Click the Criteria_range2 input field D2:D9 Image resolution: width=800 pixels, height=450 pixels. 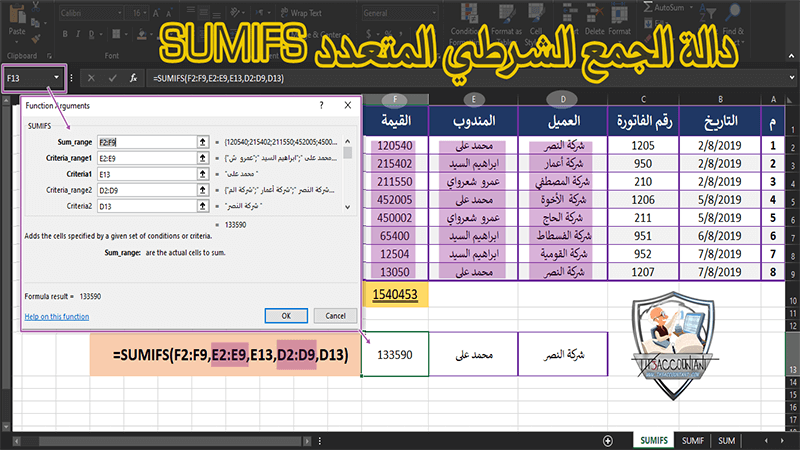(147, 190)
